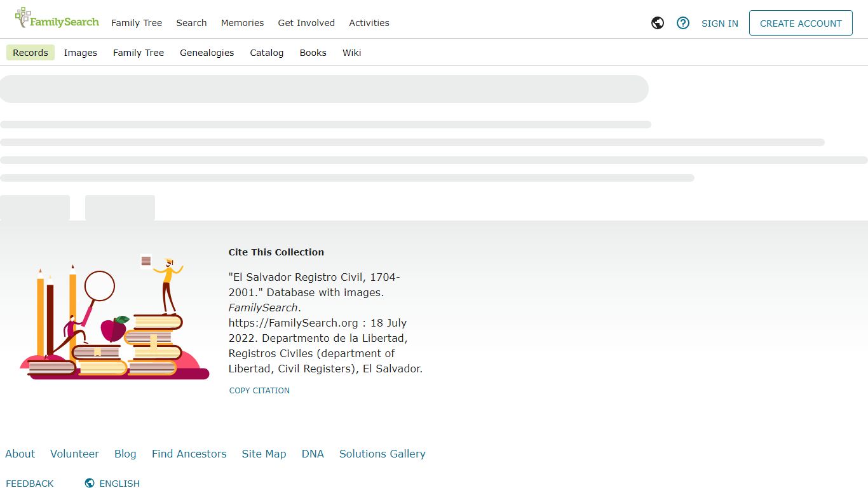Open the Get Involved menu

pos(306,23)
